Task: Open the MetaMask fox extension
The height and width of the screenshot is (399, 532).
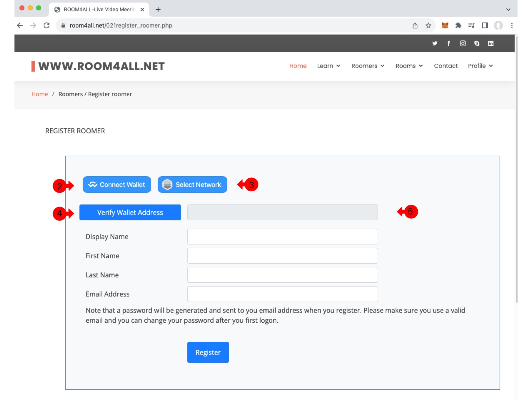Action: (445, 25)
